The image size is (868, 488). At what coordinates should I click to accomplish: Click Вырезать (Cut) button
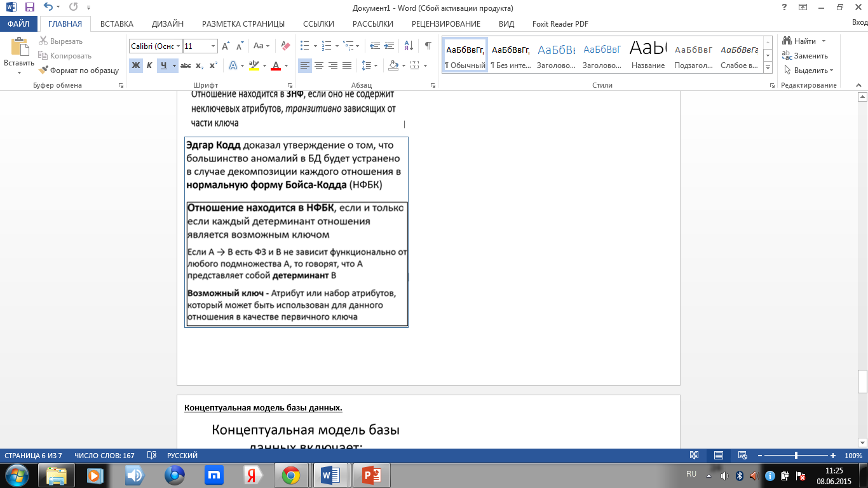(60, 41)
